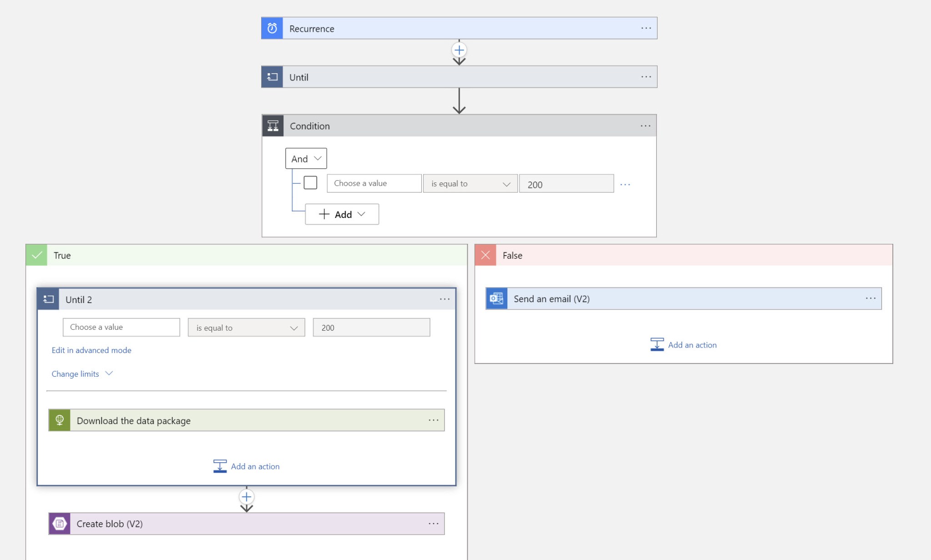This screenshot has width=931, height=560.
Task: Open the Send an email (V2) options menu
Action: pyautogui.click(x=871, y=298)
